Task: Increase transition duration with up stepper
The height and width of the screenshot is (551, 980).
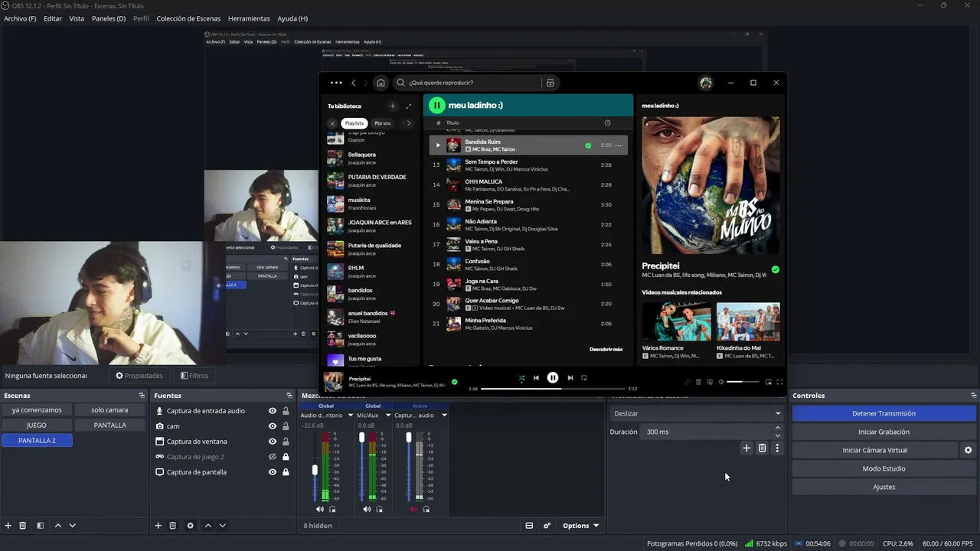Action: tap(778, 429)
